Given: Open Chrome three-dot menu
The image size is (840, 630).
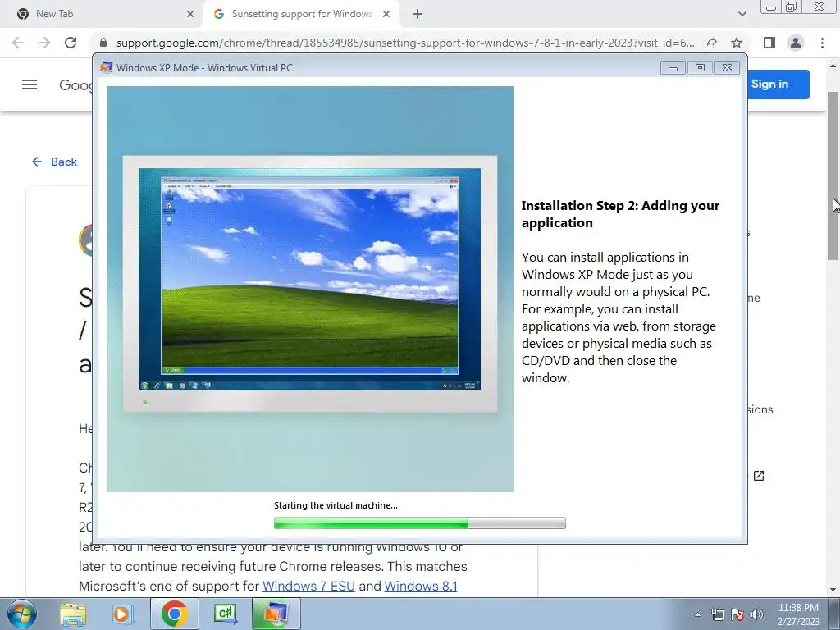Looking at the screenshot, I should point(822,43).
